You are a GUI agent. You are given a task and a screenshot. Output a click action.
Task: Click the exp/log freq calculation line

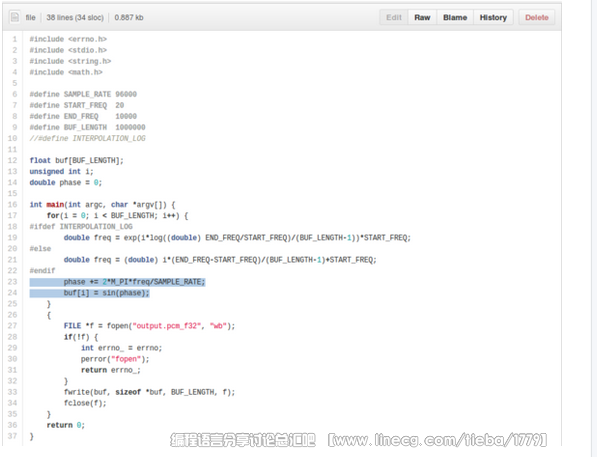238,238
